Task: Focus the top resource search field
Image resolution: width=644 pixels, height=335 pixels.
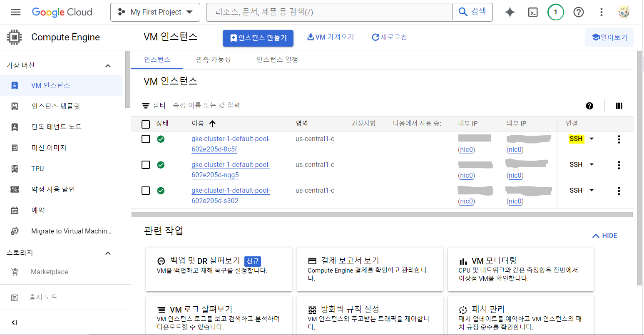Action: [x=329, y=12]
